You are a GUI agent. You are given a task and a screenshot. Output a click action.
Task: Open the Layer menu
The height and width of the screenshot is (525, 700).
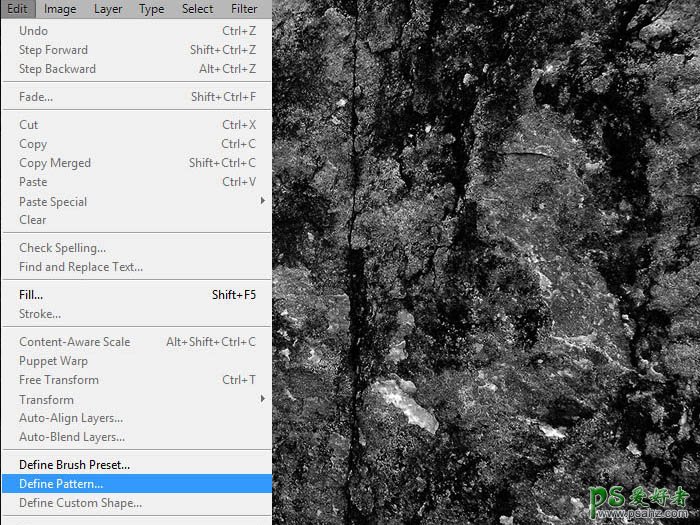pyautogui.click(x=108, y=9)
